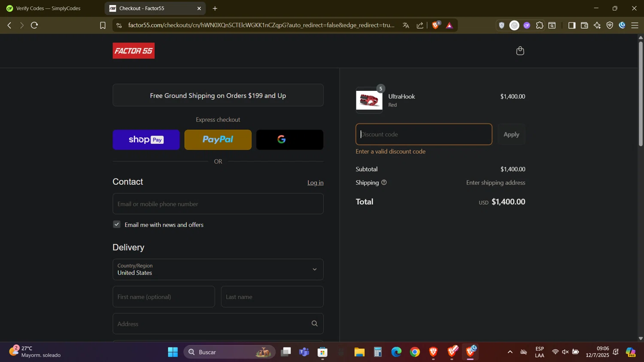Image resolution: width=644 pixels, height=362 pixels.
Task: Open Brave Shields lion icon
Action: click(x=435, y=25)
